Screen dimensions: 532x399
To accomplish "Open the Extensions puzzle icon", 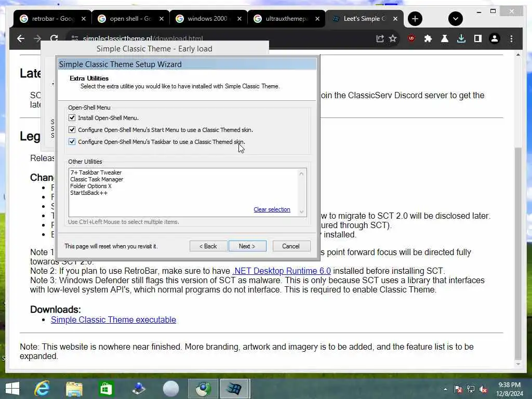I will (x=428, y=38).
